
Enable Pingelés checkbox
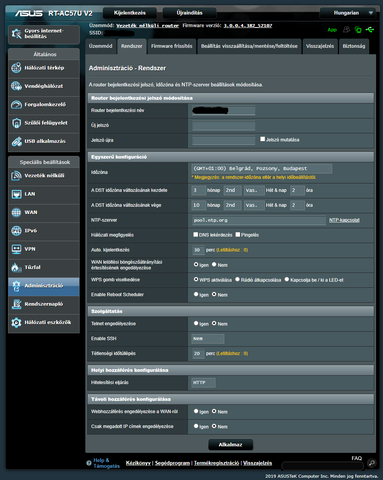238,234
